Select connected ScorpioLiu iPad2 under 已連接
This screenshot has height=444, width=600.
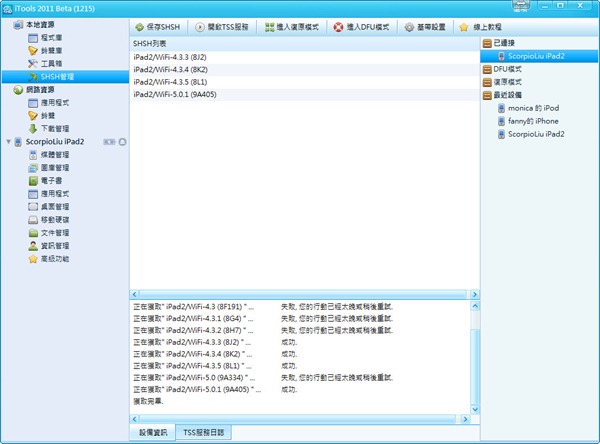539,56
